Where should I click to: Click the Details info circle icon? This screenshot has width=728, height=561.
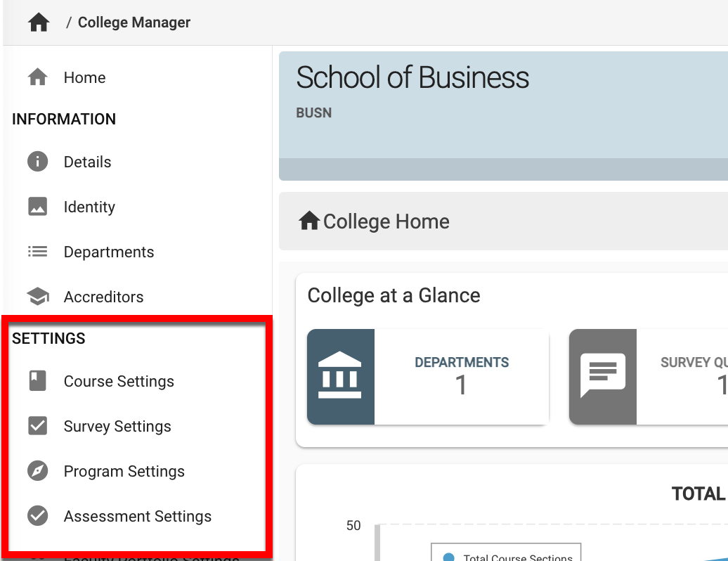point(37,162)
